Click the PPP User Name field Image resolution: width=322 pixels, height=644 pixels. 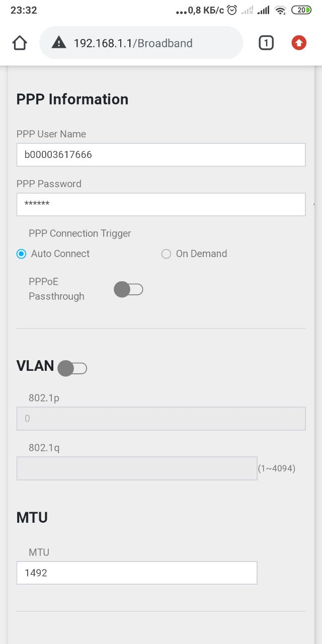click(161, 155)
